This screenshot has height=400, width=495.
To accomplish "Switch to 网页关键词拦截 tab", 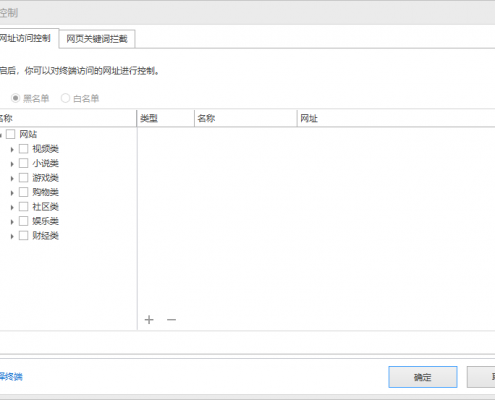I will coord(97,39).
